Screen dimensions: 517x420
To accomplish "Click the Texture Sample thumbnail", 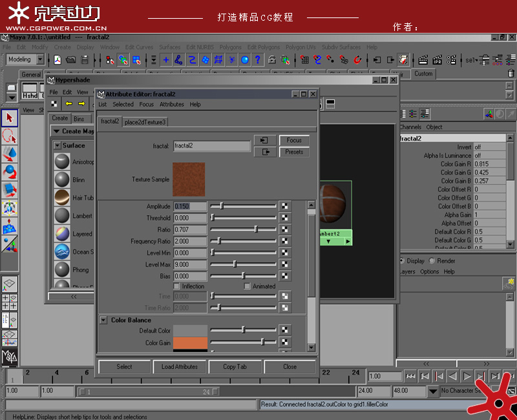I will [189, 180].
